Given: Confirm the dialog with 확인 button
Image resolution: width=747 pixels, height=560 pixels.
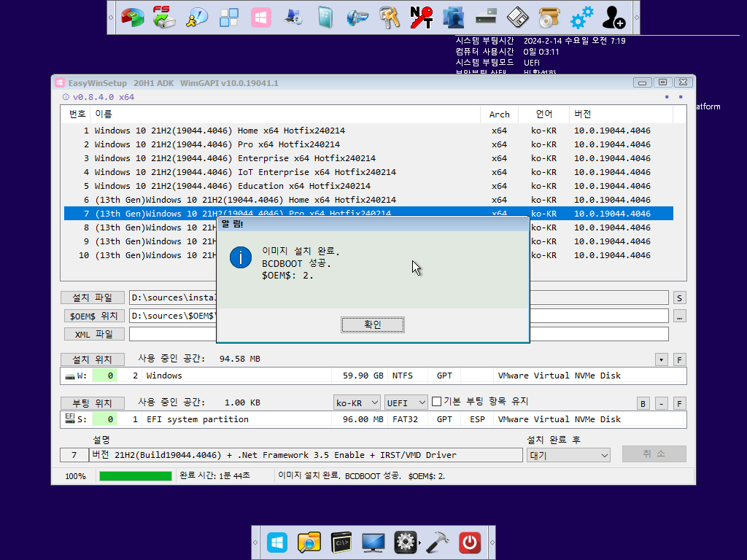Looking at the screenshot, I should (373, 324).
